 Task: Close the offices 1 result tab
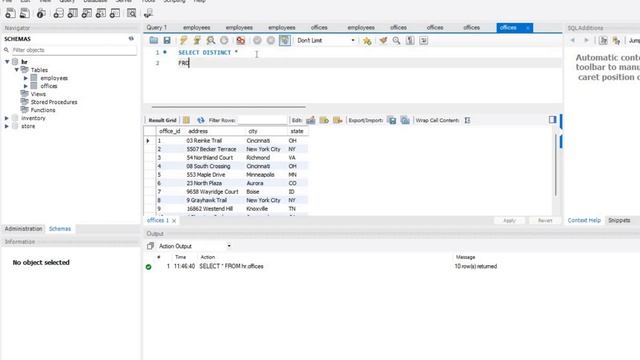pyautogui.click(x=174, y=221)
